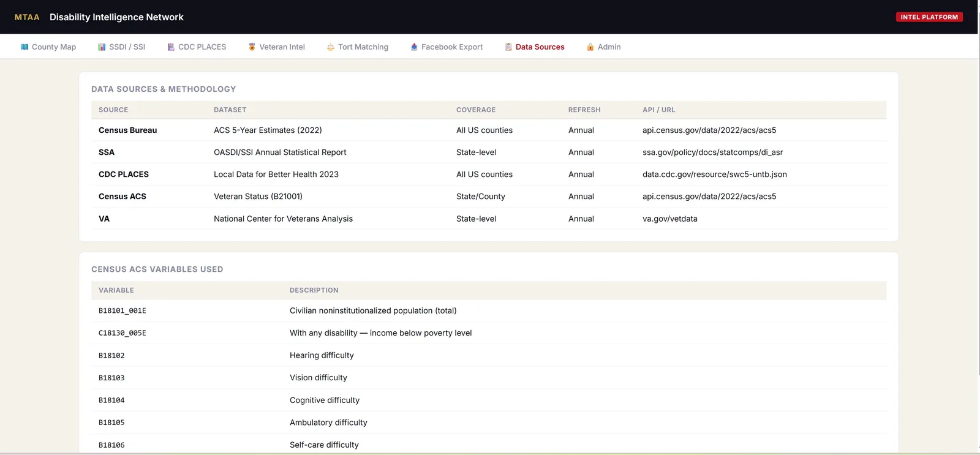980x455 pixels.
Task: Click the DATASET column header
Action: [x=230, y=110]
